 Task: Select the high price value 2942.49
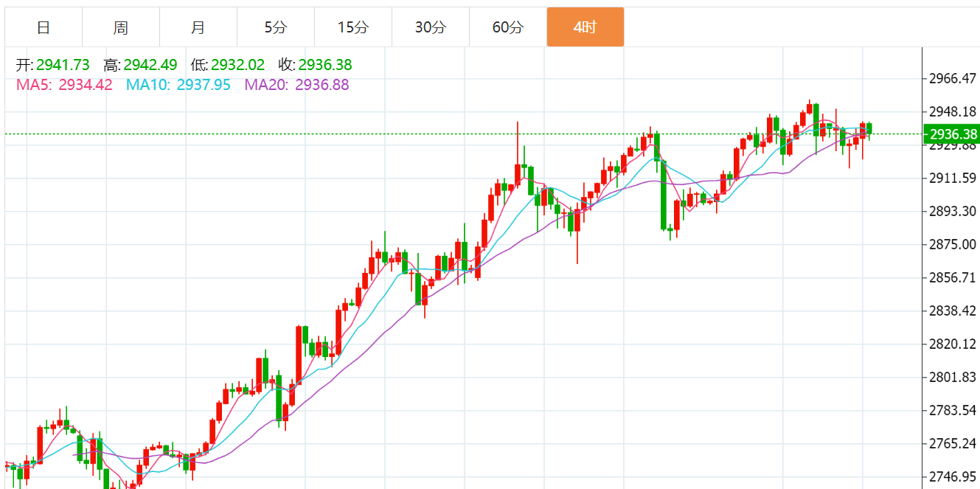151,66
